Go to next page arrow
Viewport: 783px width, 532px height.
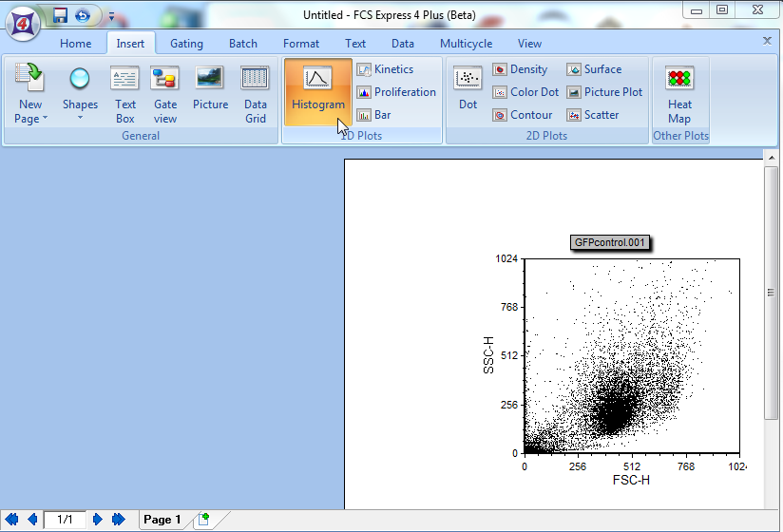tap(97, 520)
